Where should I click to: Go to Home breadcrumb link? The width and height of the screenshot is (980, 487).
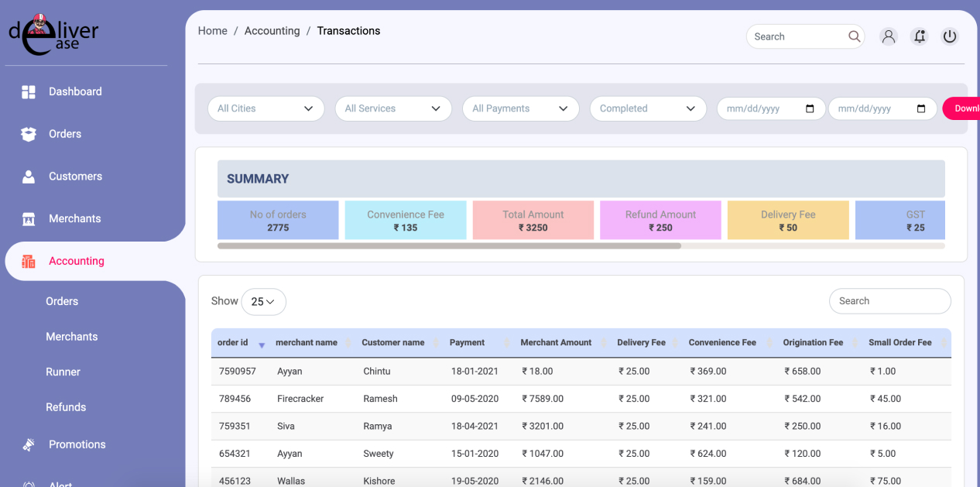[x=212, y=31]
